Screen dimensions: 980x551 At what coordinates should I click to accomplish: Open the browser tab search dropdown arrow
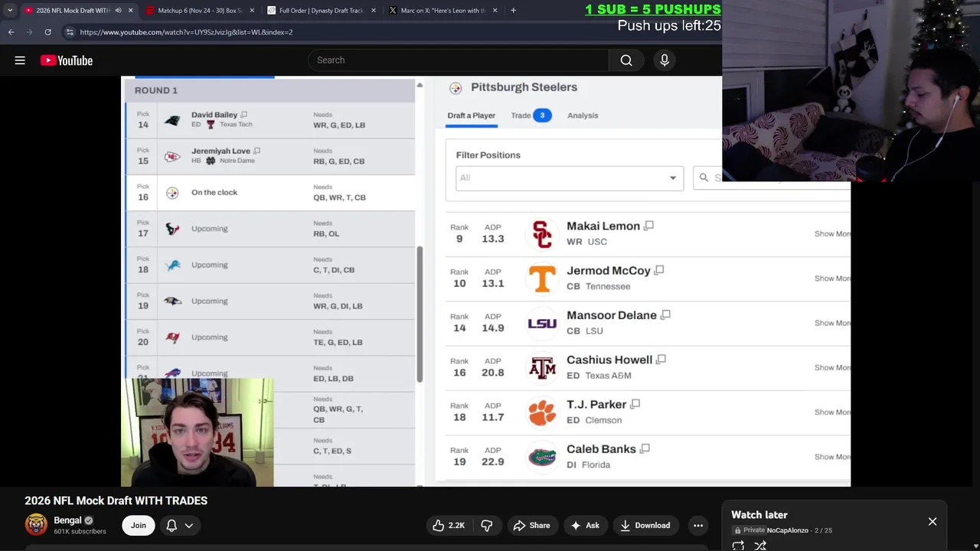(x=10, y=11)
